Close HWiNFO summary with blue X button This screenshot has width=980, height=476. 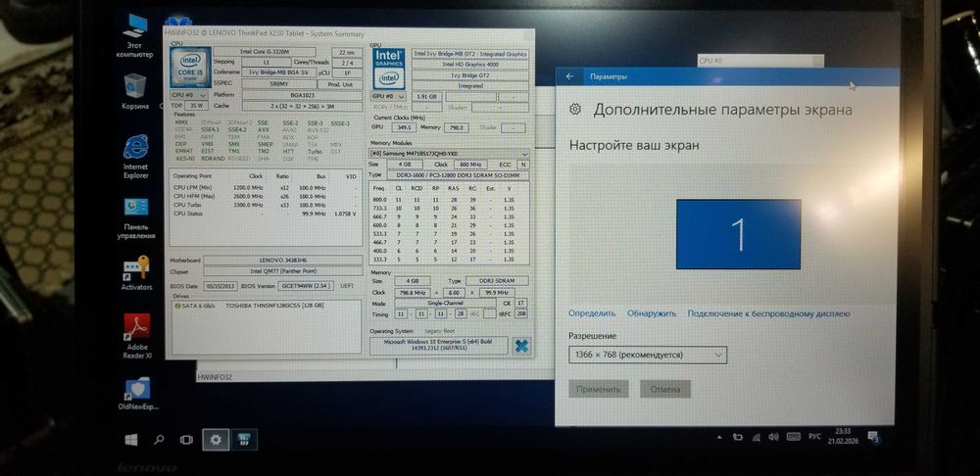[x=521, y=346]
